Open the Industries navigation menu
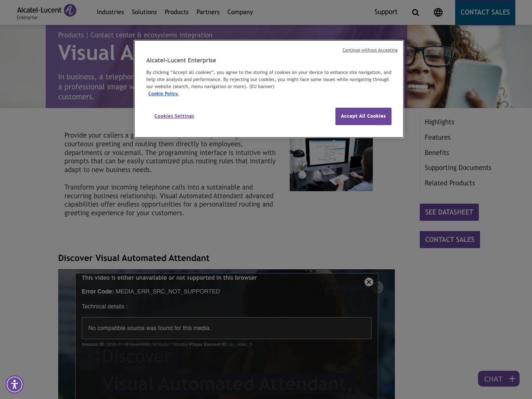Image resolution: width=532 pixels, height=399 pixels. click(x=110, y=11)
